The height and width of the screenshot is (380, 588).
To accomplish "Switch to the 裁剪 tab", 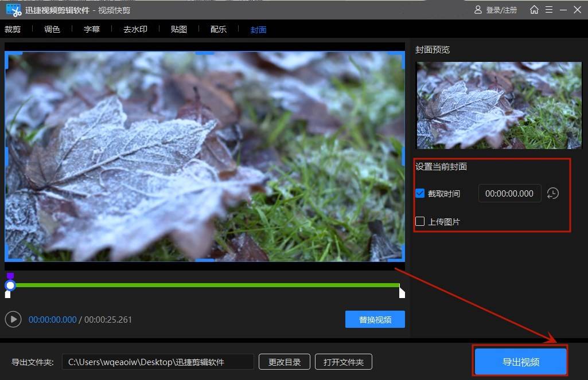I will point(13,29).
